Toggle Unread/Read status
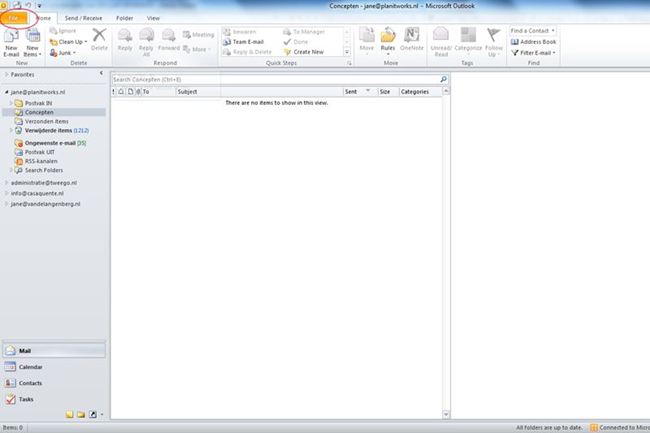The height and width of the screenshot is (433, 650). point(441,42)
